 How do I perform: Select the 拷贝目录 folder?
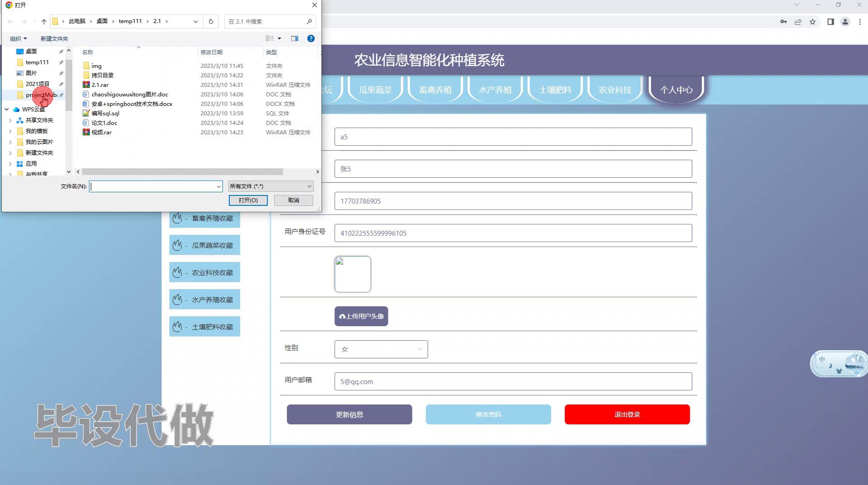(x=103, y=75)
